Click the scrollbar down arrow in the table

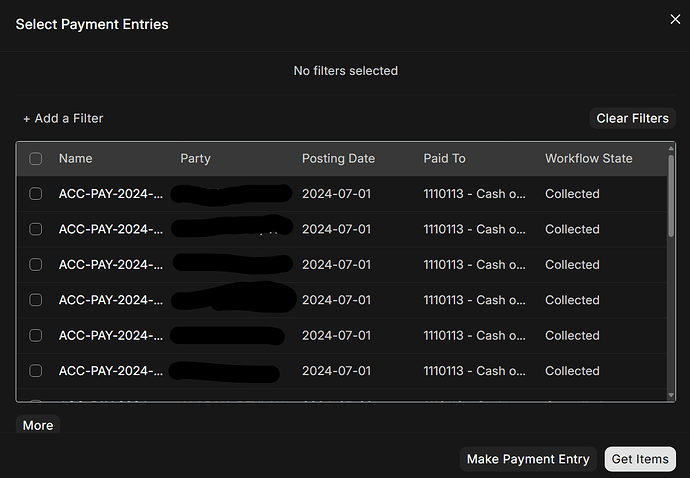pyautogui.click(x=671, y=395)
